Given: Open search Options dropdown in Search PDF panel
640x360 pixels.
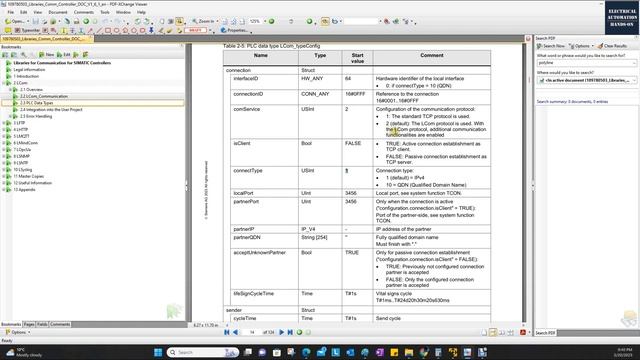Looking at the screenshot, I should coord(581,46).
